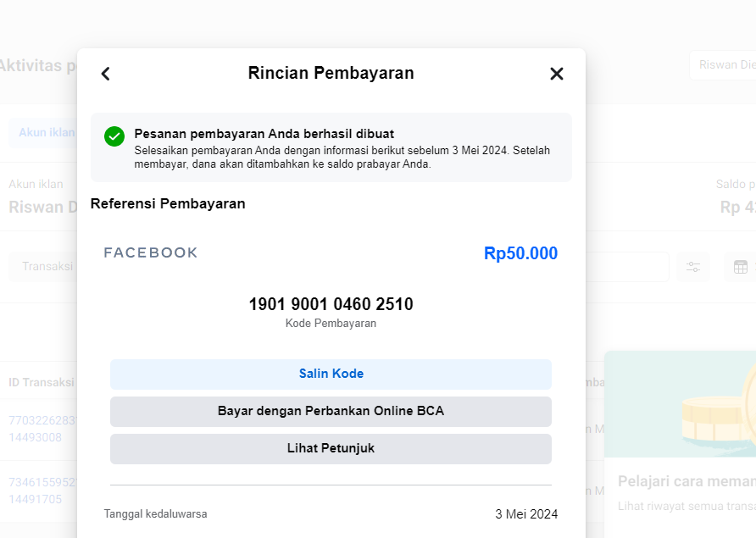This screenshot has height=538, width=756.
Task: Click the calendar grid icon beside filters
Action: point(740,267)
